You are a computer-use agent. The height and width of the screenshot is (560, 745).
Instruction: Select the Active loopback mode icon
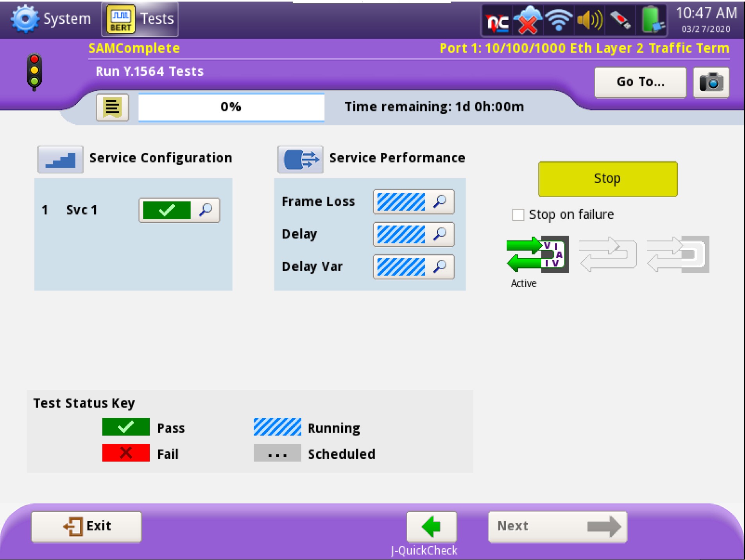pyautogui.click(x=537, y=254)
